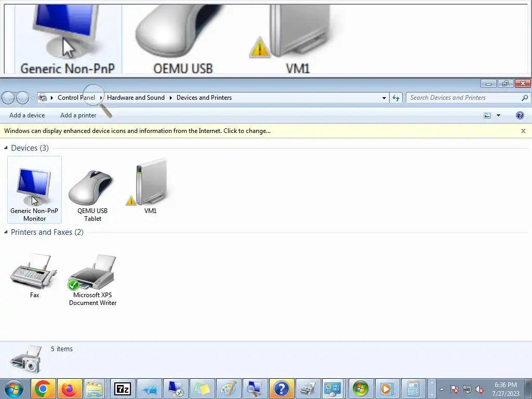Click Add a device
532x399 pixels.
[x=27, y=115]
